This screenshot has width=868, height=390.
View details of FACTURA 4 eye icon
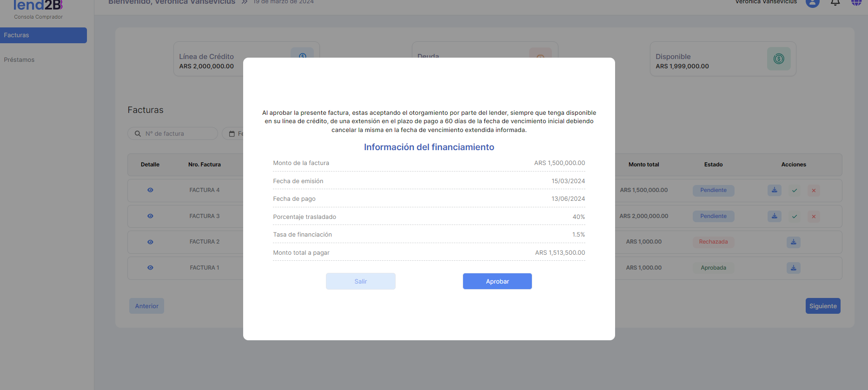(x=150, y=190)
